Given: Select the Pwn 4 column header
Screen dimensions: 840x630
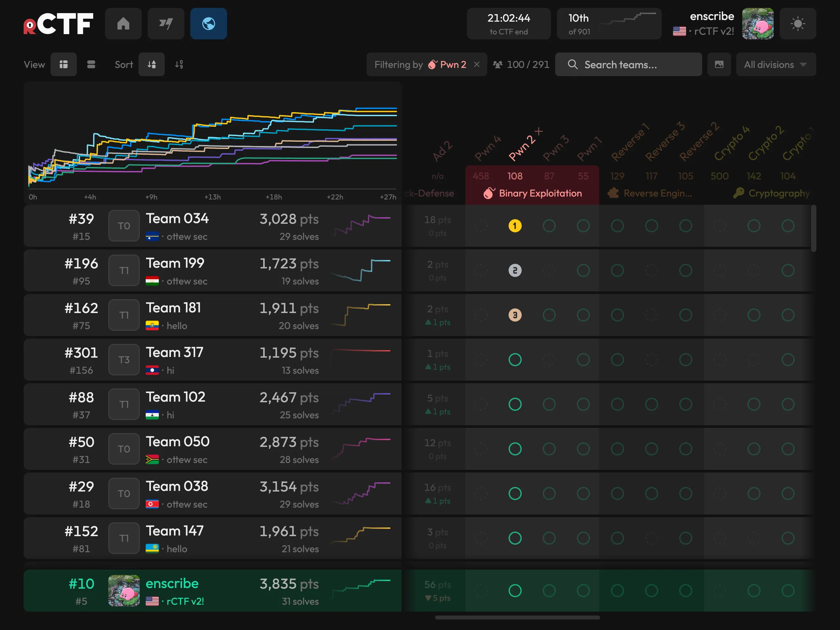Looking at the screenshot, I should [488, 148].
